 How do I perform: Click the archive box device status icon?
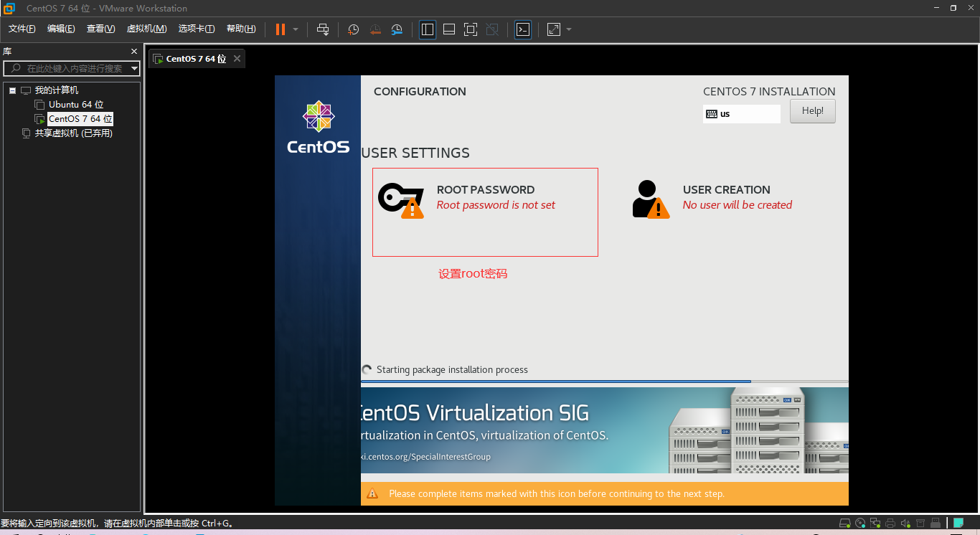click(920, 523)
